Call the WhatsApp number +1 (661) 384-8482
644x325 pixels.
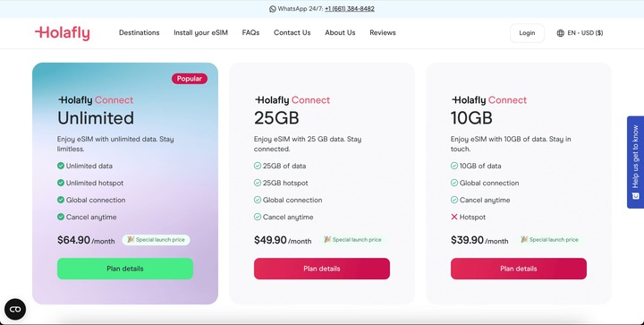350,9
